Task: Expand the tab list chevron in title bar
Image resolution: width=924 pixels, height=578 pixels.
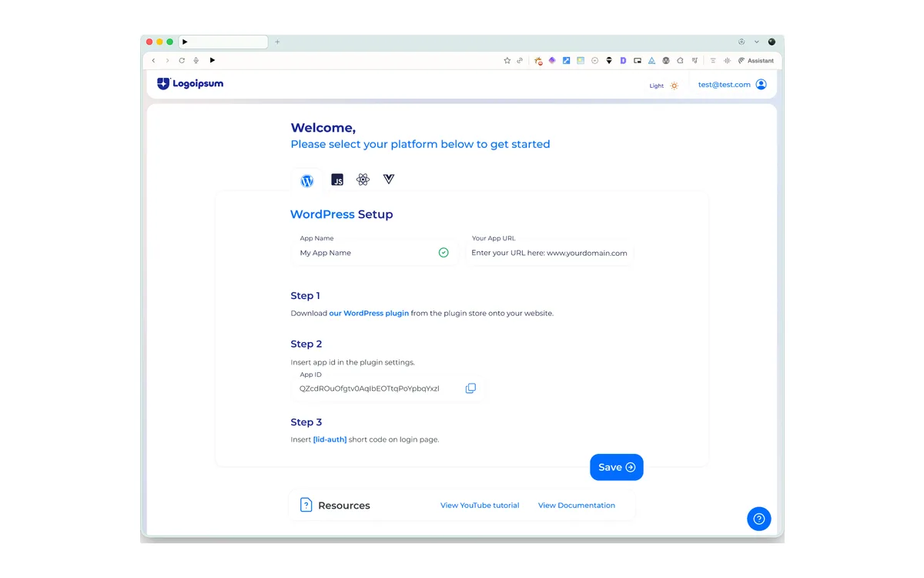Action: point(757,42)
